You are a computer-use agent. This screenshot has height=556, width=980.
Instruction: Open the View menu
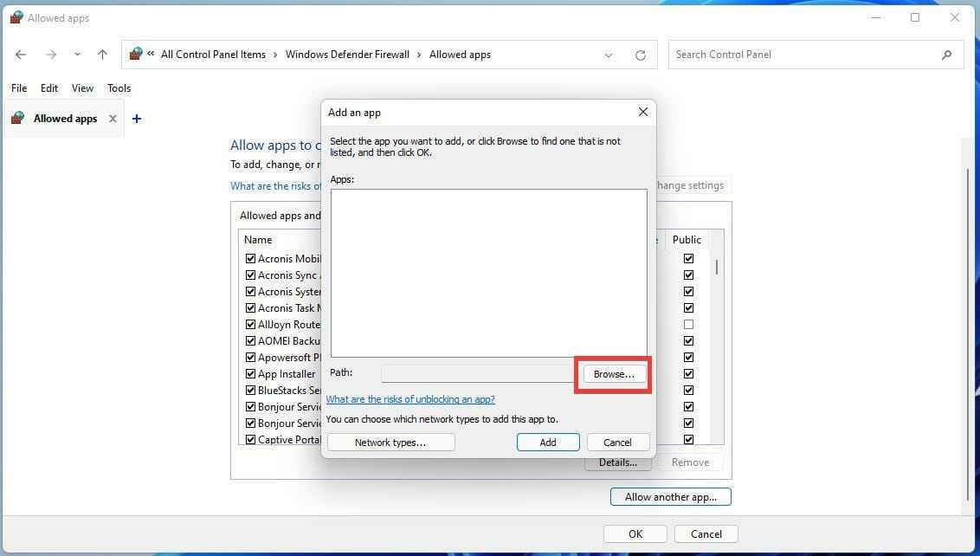82,88
